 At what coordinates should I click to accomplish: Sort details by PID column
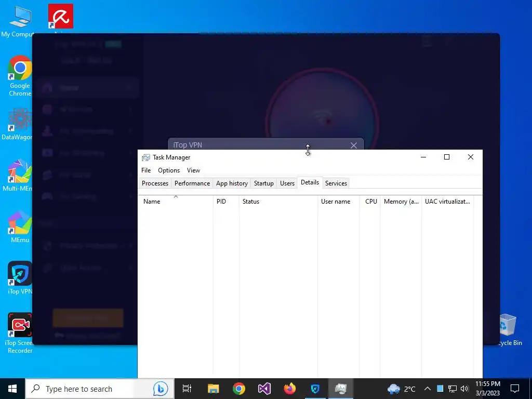coord(226,202)
